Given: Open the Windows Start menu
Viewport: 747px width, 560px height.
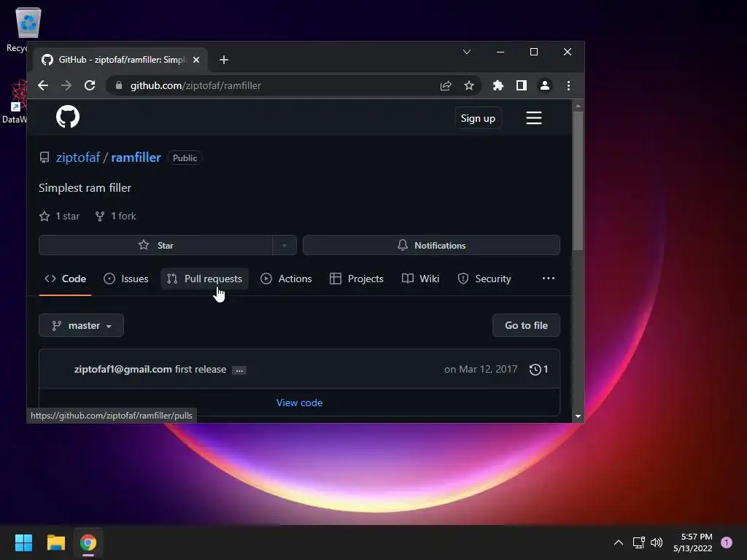Looking at the screenshot, I should pos(23,542).
